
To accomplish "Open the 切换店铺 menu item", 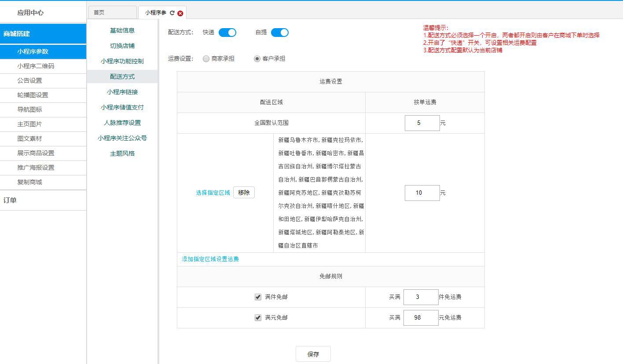I will tap(122, 45).
